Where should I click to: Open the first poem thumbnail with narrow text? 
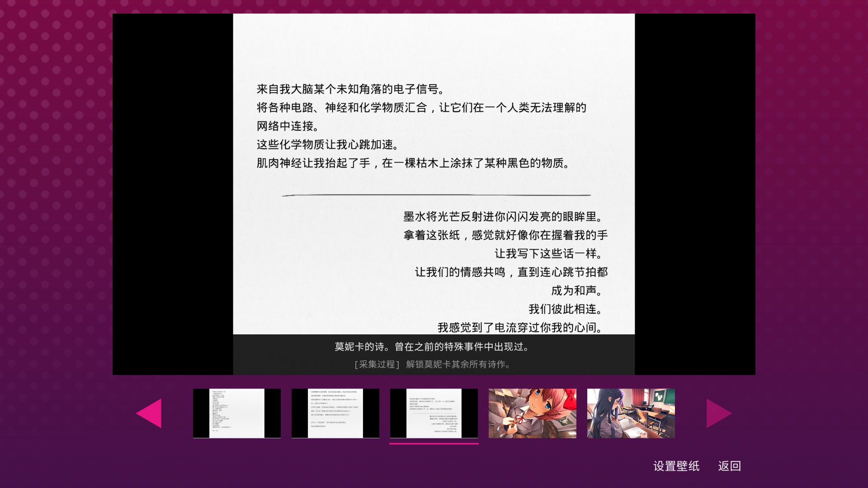236,413
